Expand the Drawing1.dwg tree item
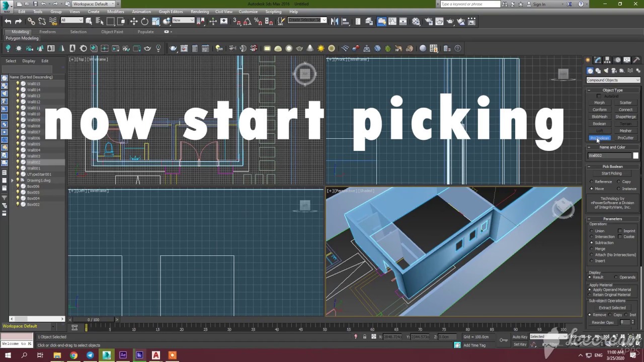This screenshot has width=644, height=362. point(13,180)
